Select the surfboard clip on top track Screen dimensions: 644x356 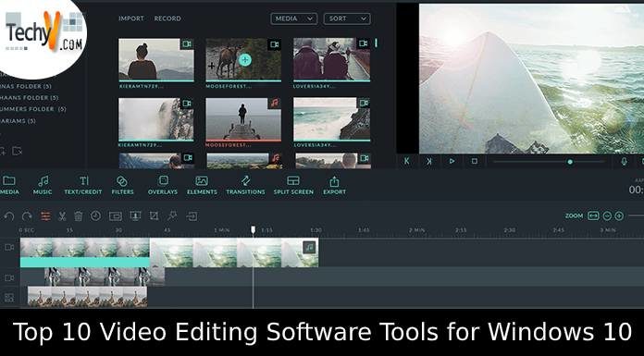[234, 252]
